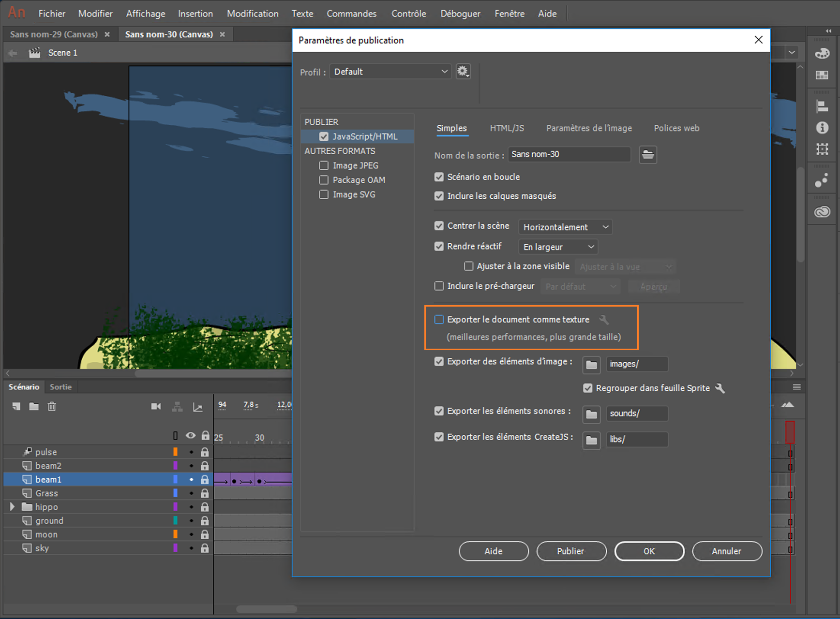Open the Fichier menu

point(52,14)
